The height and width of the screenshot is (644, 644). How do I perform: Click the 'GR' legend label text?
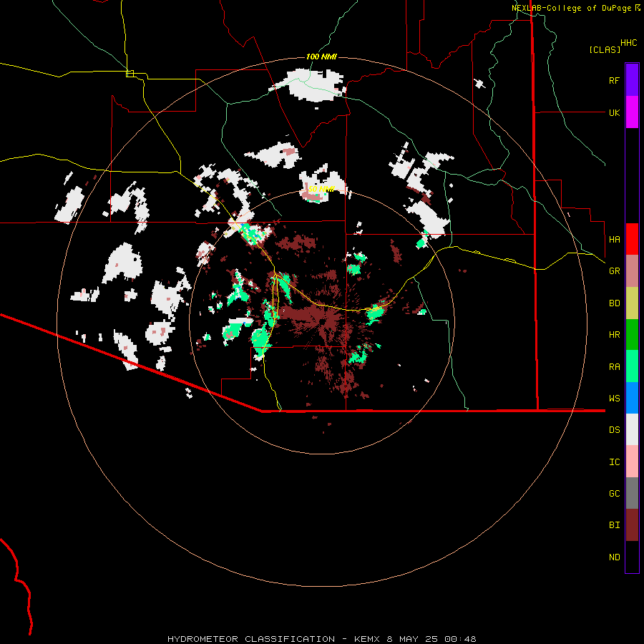(614, 271)
